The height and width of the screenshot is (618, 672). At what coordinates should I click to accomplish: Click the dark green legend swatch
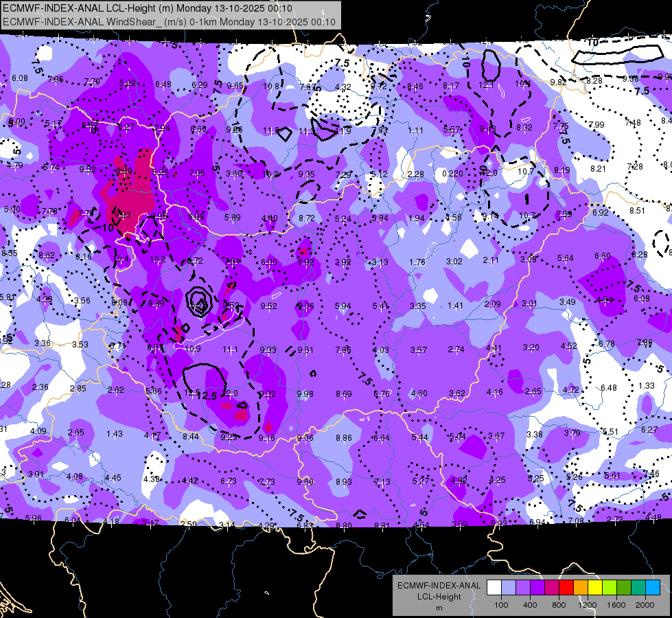click(x=624, y=588)
